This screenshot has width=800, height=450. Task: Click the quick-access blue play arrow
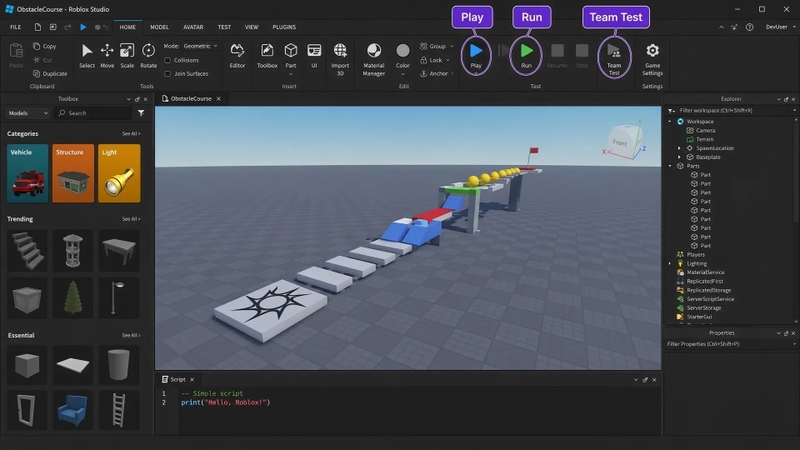(x=83, y=27)
